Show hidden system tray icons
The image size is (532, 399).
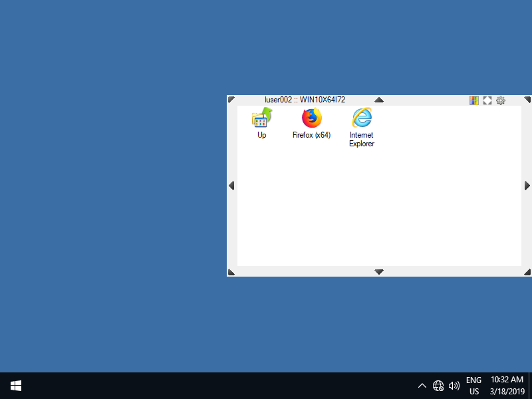(422, 386)
